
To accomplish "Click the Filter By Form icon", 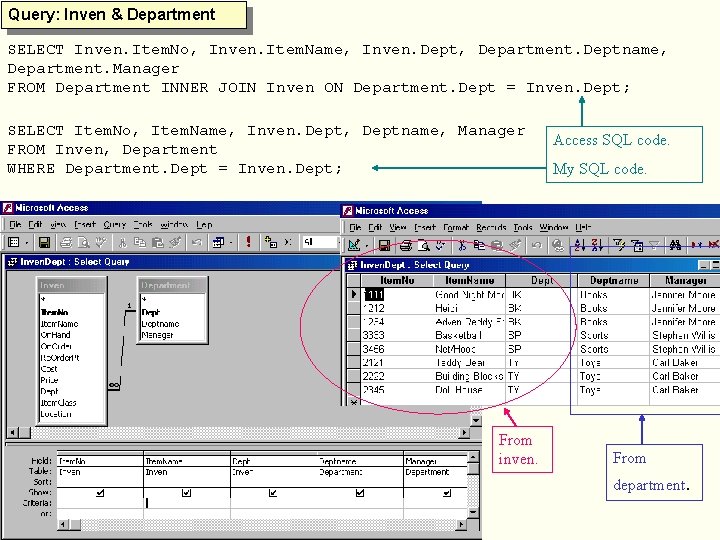I will [637, 245].
